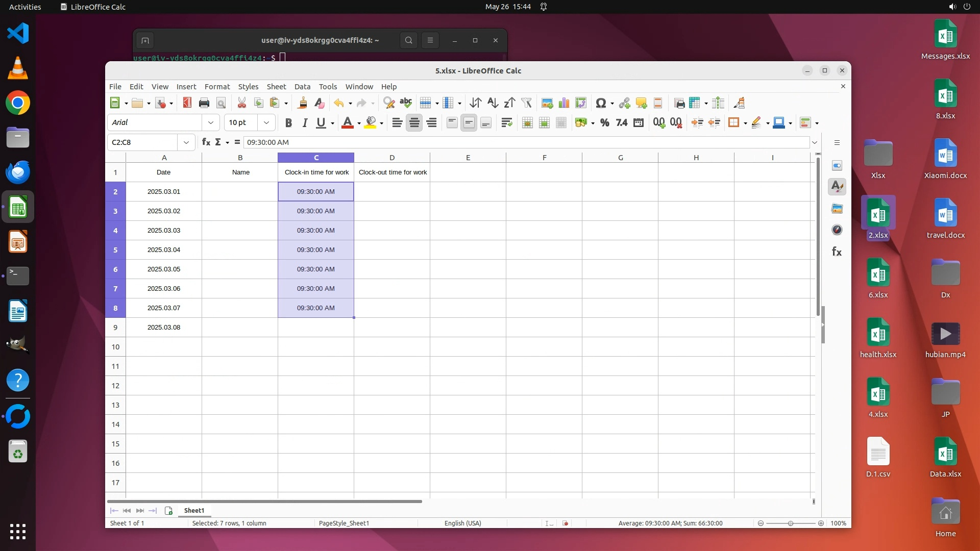Click the AutoFilter icon

coord(526,103)
